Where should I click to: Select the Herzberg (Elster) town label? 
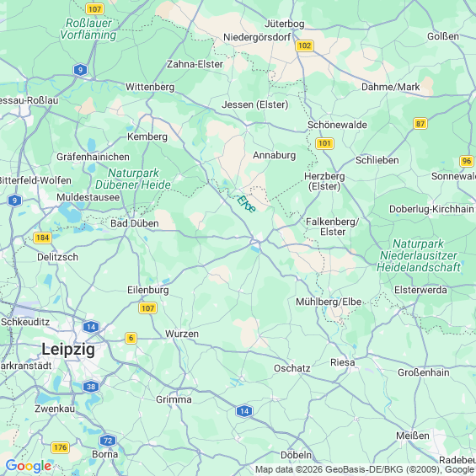coord(324,181)
